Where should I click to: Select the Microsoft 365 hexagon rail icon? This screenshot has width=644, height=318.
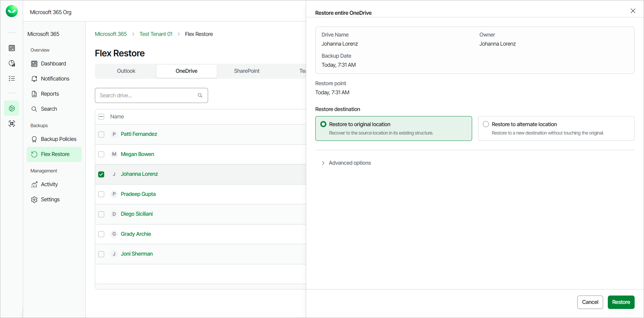12,108
